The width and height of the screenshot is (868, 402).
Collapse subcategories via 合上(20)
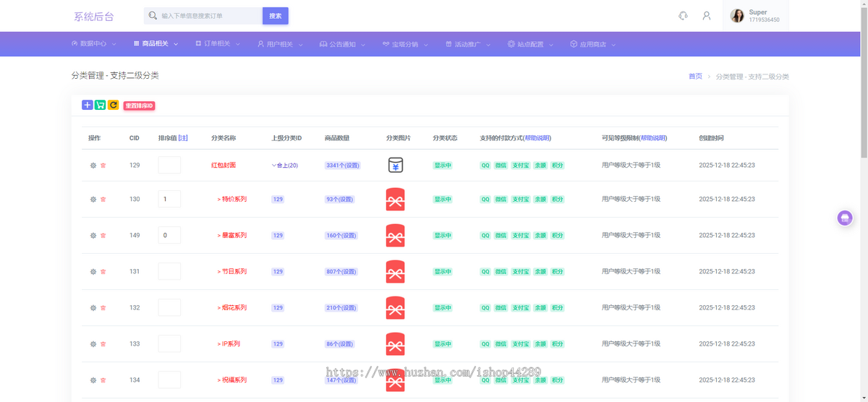pos(285,166)
